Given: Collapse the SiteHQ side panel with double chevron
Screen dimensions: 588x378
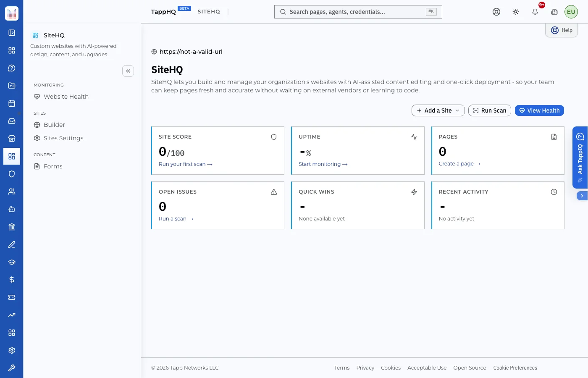Looking at the screenshot, I should (x=128, y=71).
